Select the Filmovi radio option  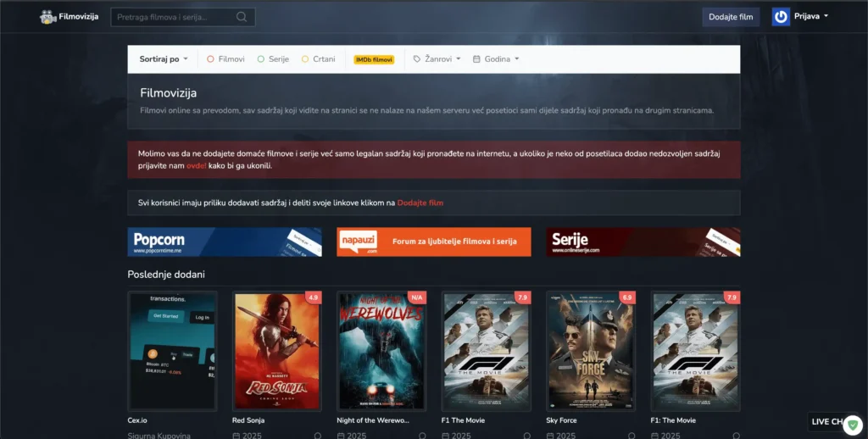(x=225, y=58)
